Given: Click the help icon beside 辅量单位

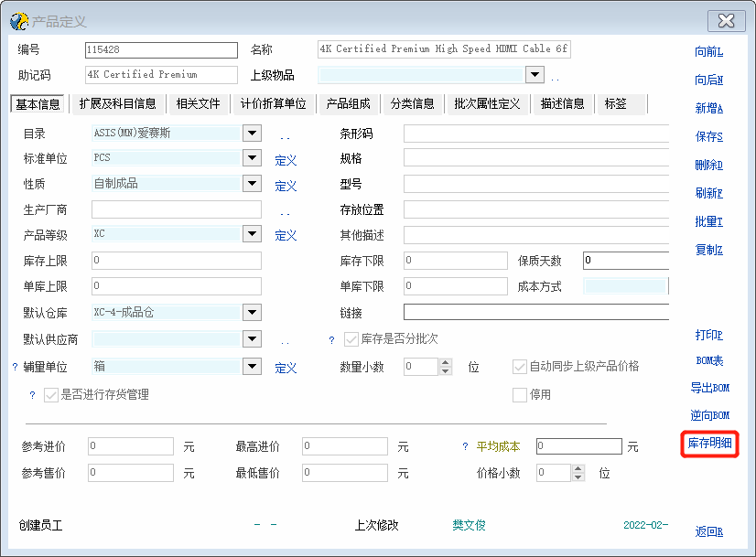Looking at the screenshot, I should (15, 368).
